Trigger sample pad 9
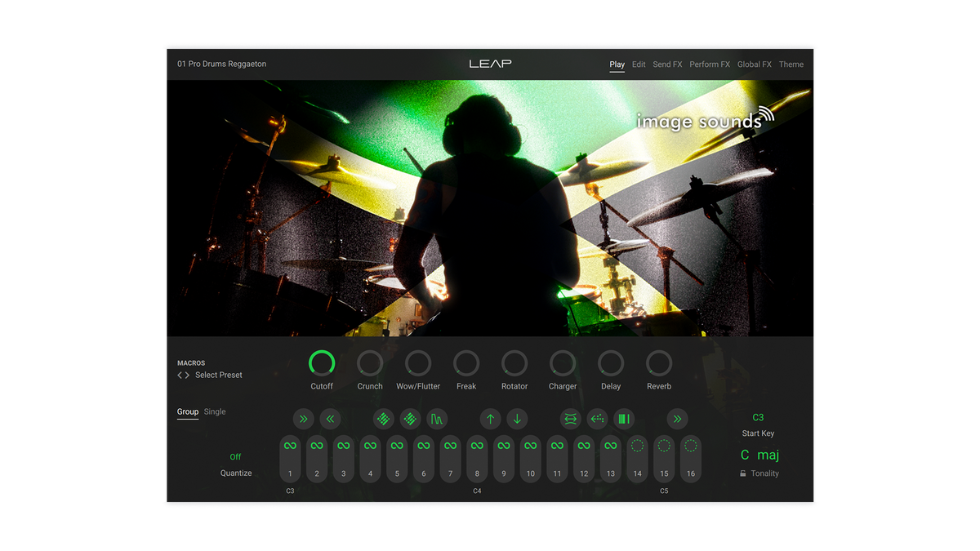980x551 pixels. click(x=503, y=459)
